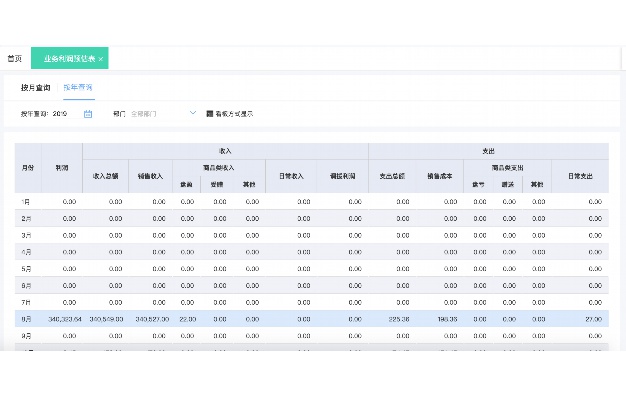
Task: Click the 销售收入 column header
Action: pos(151,176)
